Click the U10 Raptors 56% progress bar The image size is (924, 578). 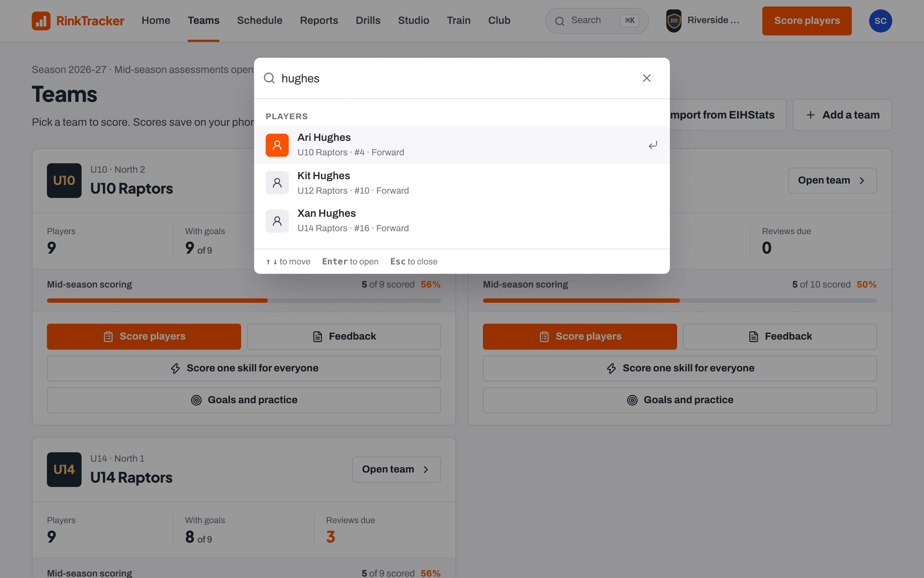coord(244,301)
